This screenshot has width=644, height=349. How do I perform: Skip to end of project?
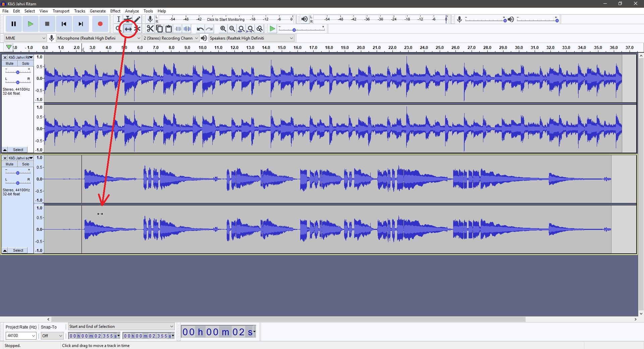81,24
